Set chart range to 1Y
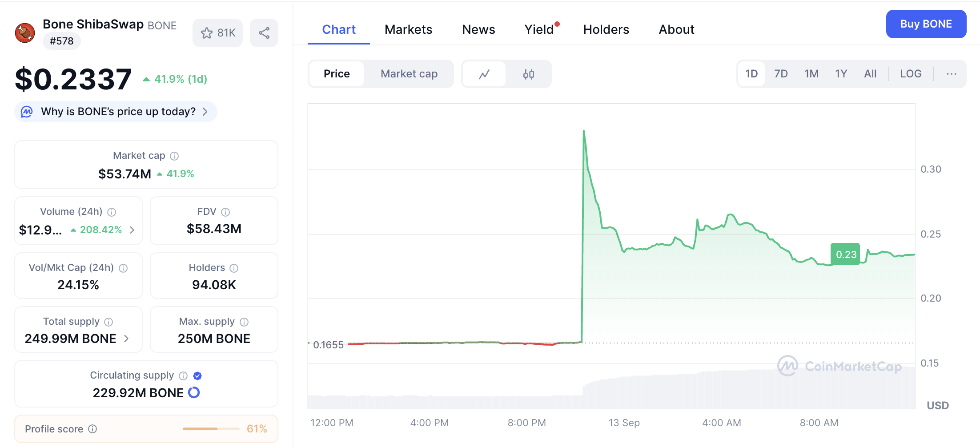 (841, 74)
